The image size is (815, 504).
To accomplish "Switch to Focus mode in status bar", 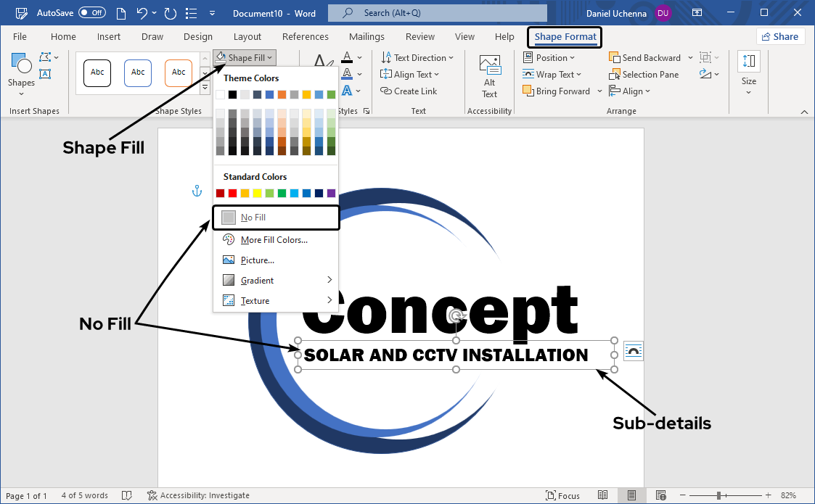I will [x=562, y=495].
